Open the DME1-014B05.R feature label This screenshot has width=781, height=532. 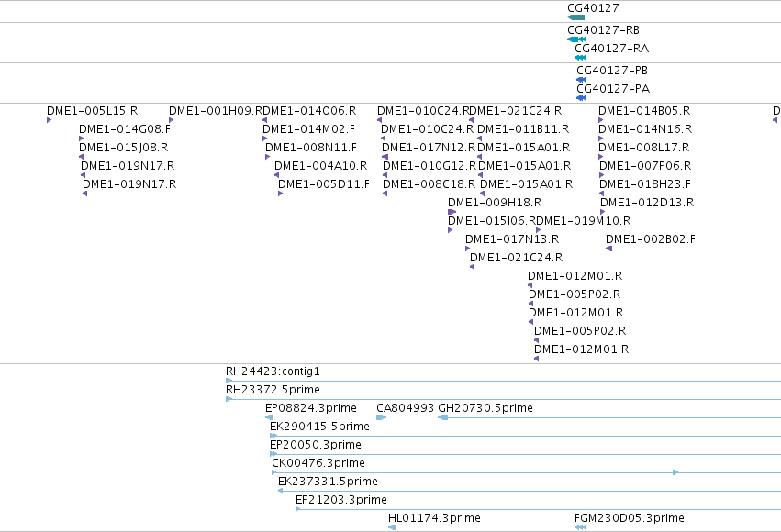tap(644, 110)
